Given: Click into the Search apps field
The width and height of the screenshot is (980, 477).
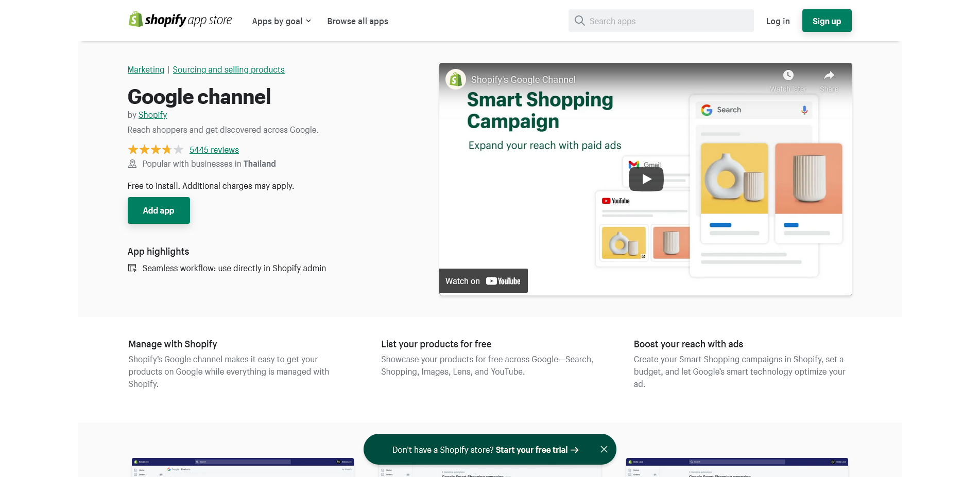Looking at the screenshot, I should pyautogui.click(x=667, y=21).
